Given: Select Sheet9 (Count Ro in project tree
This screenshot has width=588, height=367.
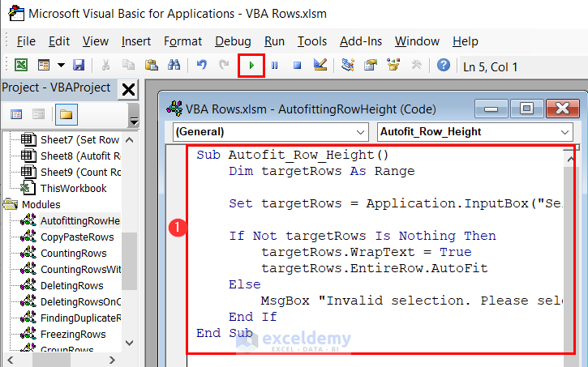Looking at the screenshot, I should click(x=80, y=172).
